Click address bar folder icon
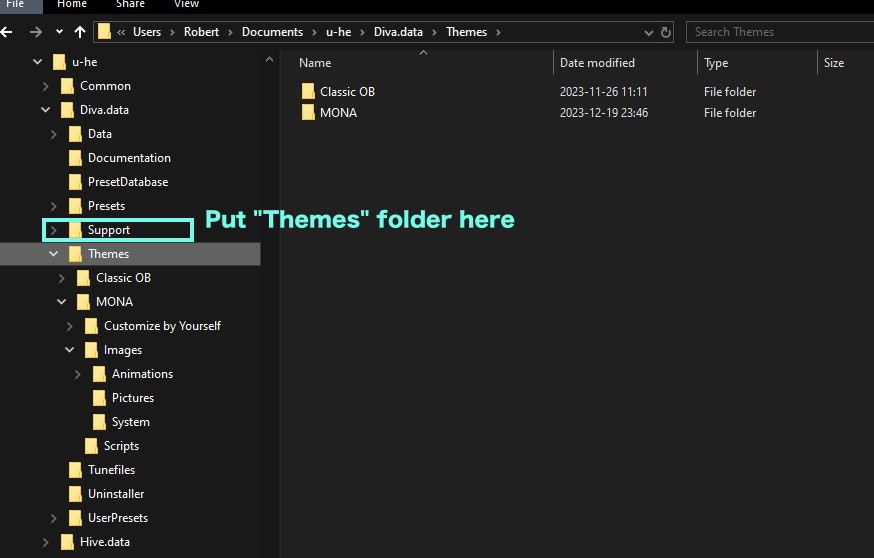Image resolution: width=874 pixels, height=558 pixels. pos(104,32)
